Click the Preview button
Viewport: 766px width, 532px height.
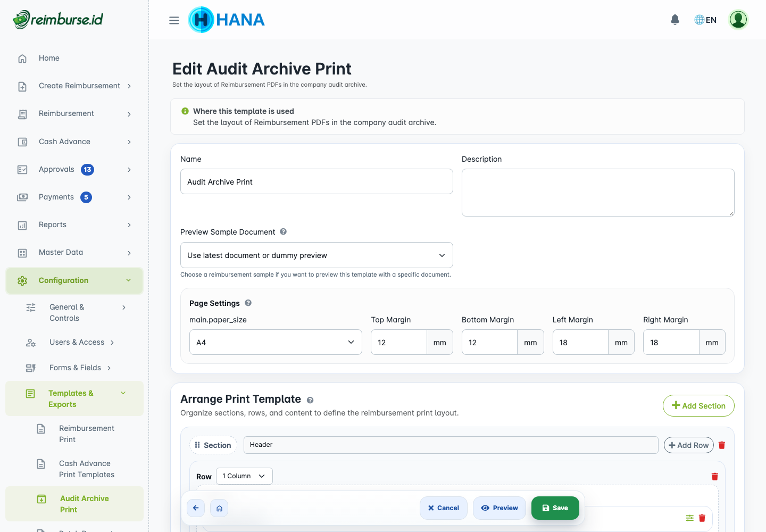point(499,508)
